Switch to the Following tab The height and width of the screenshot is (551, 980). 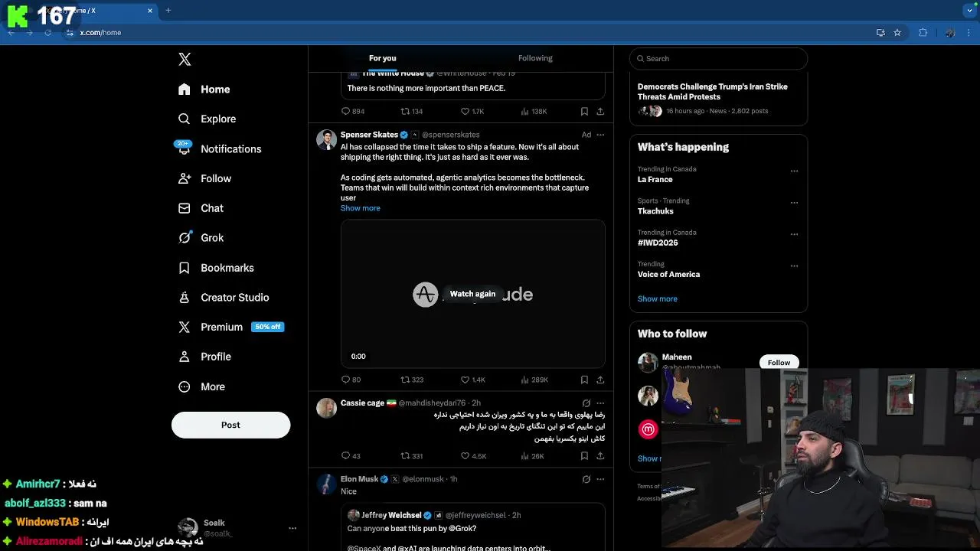click(535, 58)
